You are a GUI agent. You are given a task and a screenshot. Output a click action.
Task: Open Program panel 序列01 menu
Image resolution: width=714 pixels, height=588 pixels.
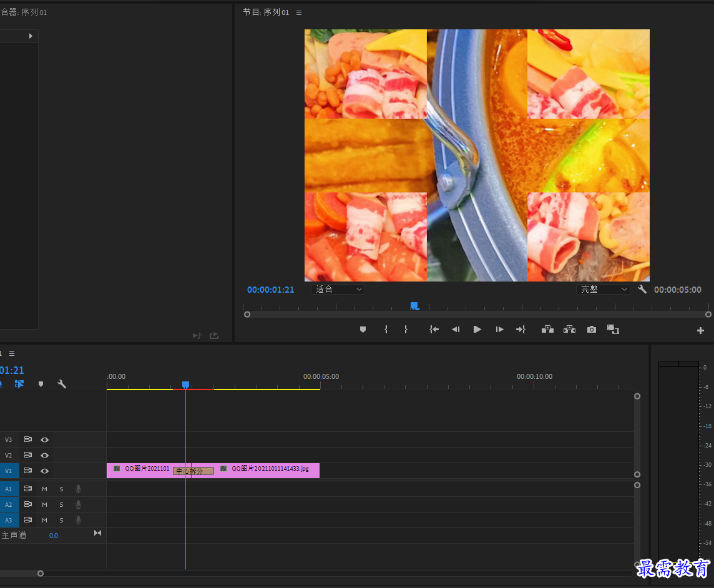(x=299, y=12)
